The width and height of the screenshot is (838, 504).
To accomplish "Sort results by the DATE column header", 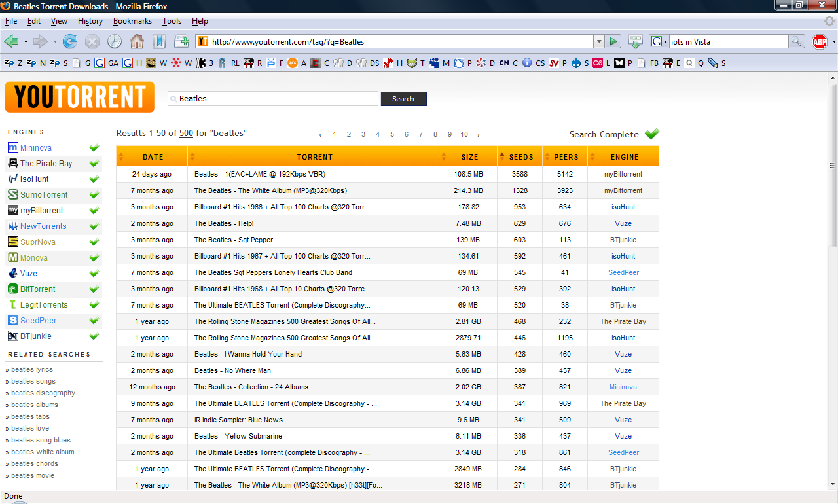I will pos(153,157).
